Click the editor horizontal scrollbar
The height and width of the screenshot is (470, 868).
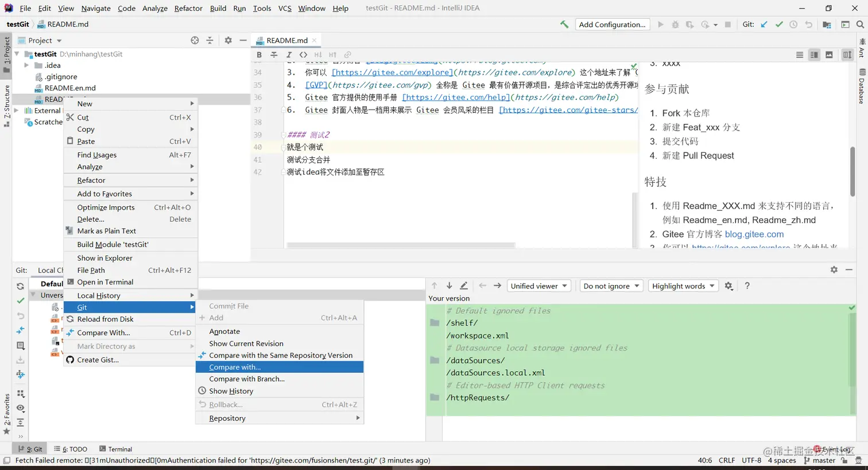coord(401,245)
